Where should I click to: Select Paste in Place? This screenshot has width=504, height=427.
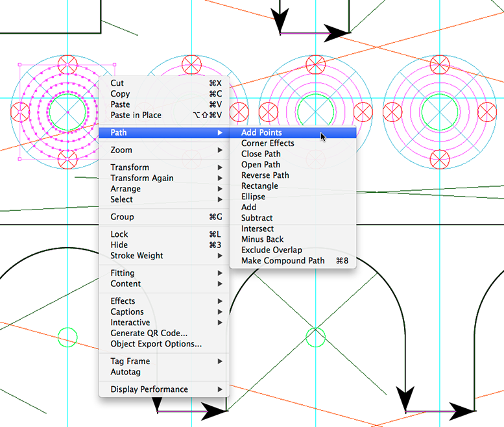coord(164,115)
